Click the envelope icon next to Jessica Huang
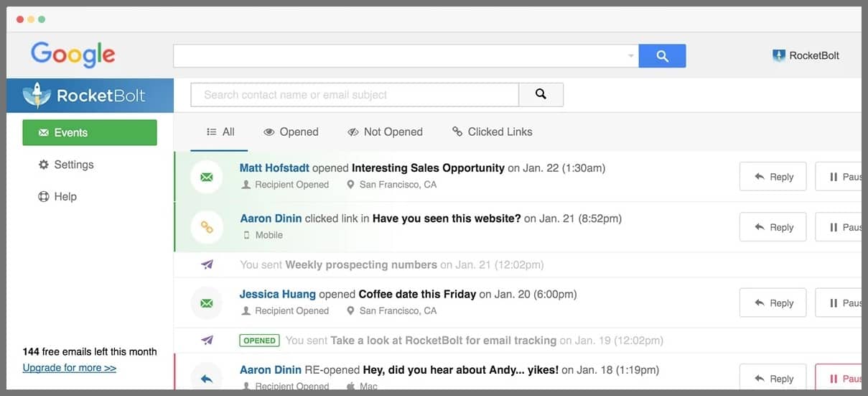868x396 pixels. tap(207, 303)
